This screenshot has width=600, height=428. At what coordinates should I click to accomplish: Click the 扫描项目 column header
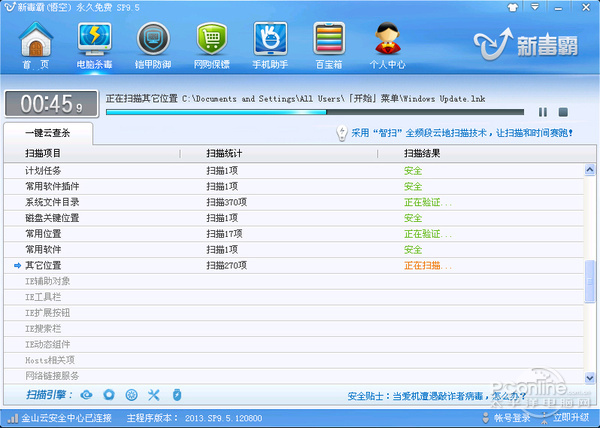(x=43, y=153)
